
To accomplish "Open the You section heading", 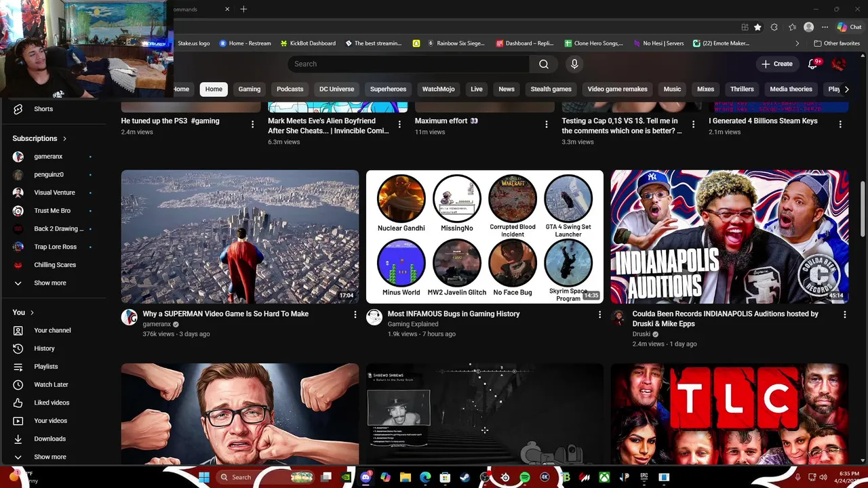I will [x=23, y=312].
